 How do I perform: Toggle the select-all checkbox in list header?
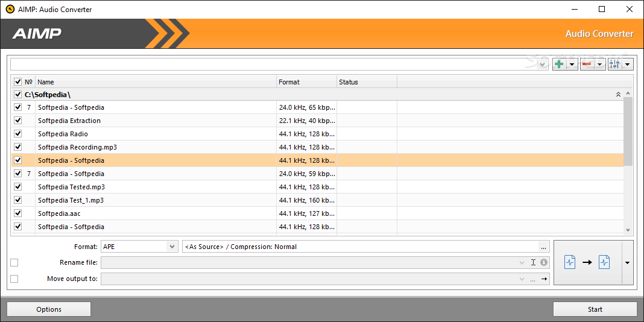pos(17,82)
